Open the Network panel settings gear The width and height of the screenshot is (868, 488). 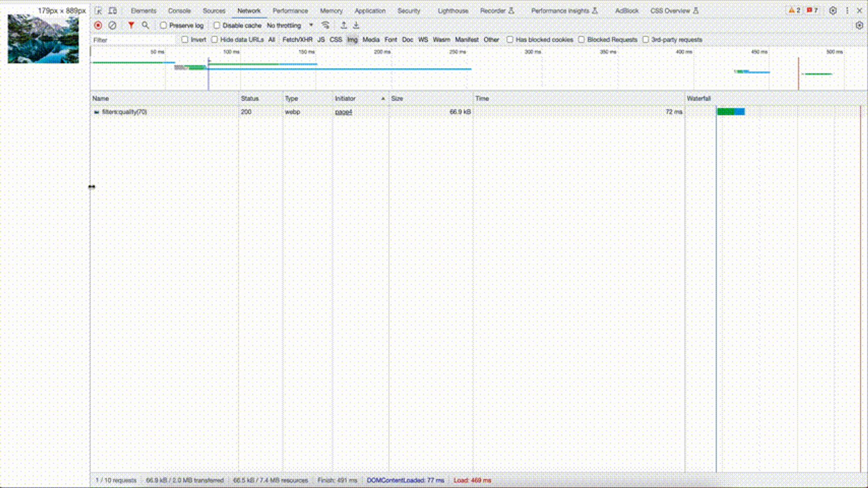(859, 26)
